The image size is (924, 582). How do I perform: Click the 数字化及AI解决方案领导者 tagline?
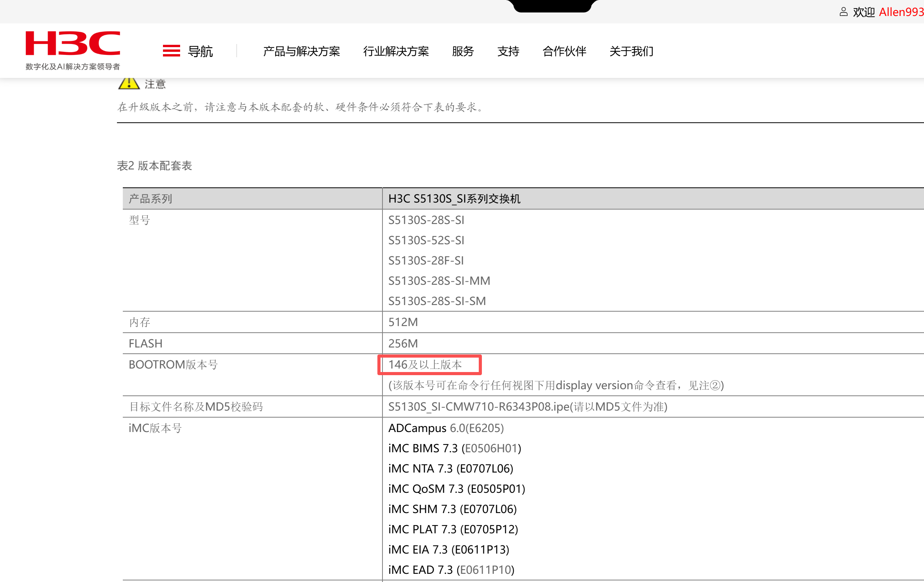coord(73,67)
